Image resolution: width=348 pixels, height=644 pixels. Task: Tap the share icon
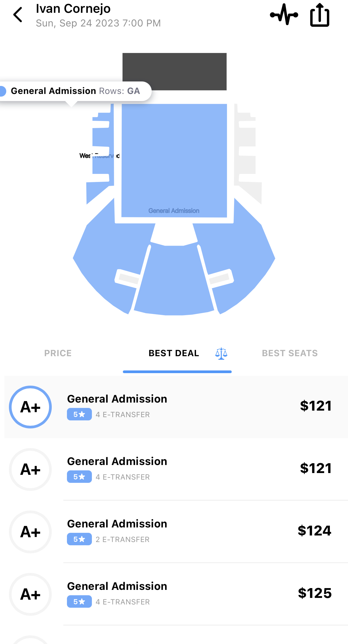pos(320,15)
